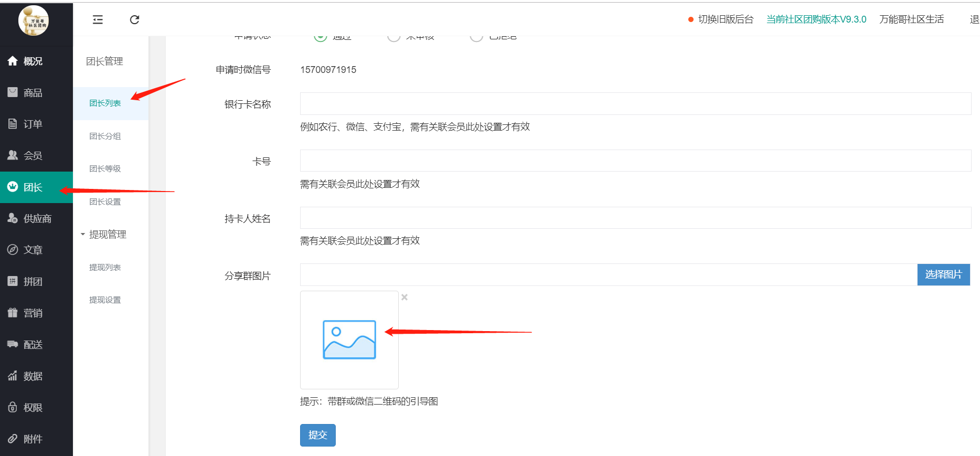
Task: Click the 选择图片 button
Action: (x=943, y=275)
